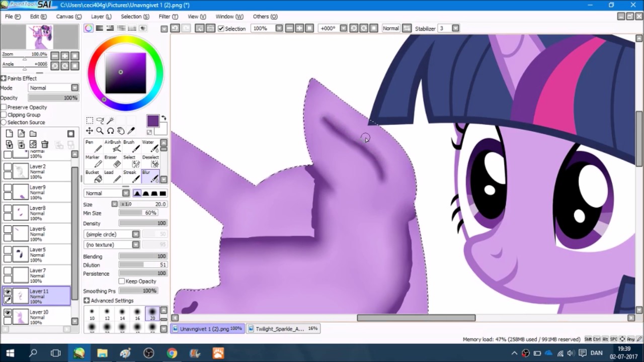Viewport: 644px width, 362px height.
Task: Choose the lasso selection tool
Action: coord(100,120)
